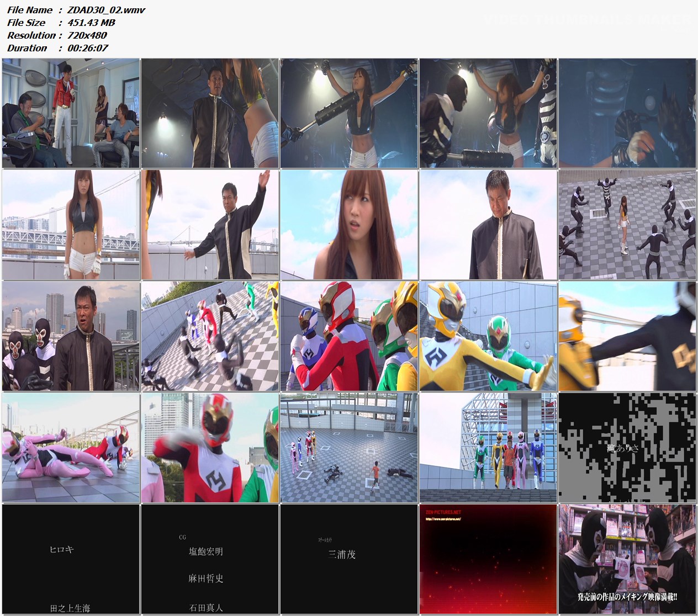Select the overhead thumbnail with the orange-shirted person
698x616 pixels.
[x=349, y=448]
